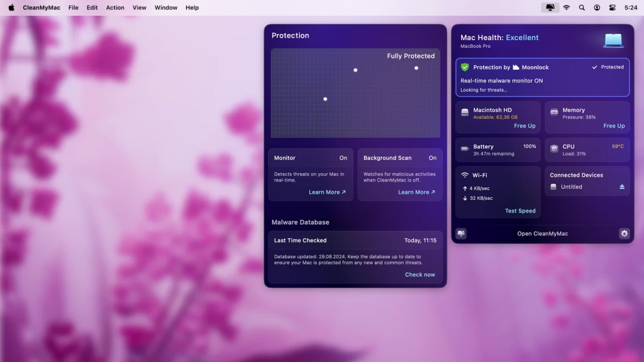Free Up space on Macintosh HD
Image resolution: width=644 pixels, height=362 pixels.
coord(525,126)
